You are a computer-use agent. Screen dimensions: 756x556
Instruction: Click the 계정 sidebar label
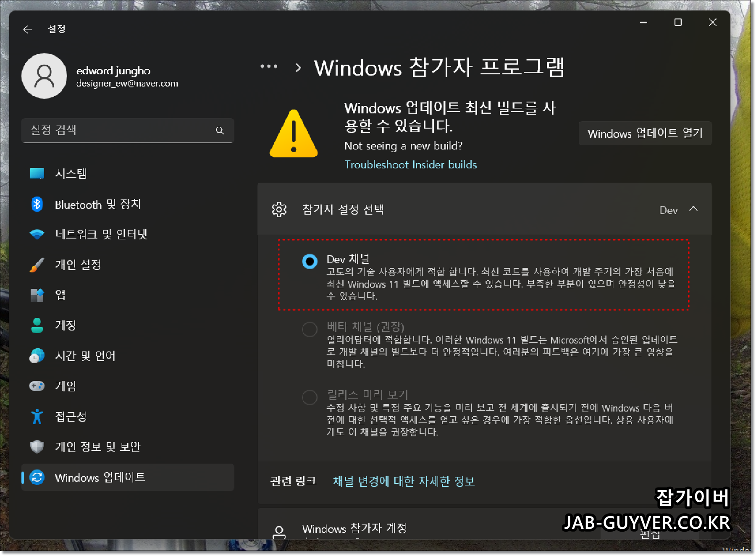click(66, 325)
